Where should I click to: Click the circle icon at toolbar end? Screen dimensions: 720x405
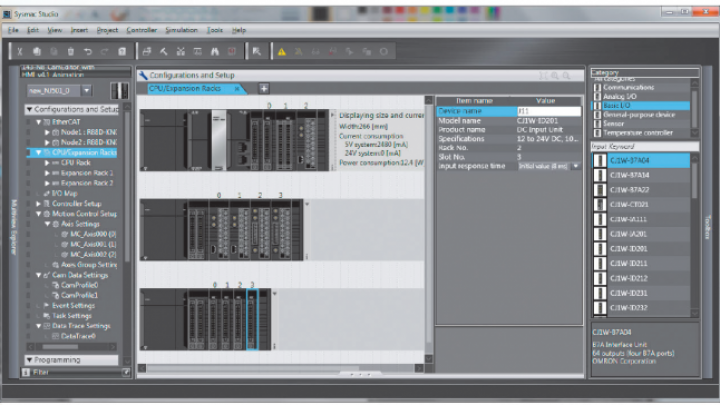tap(384, 51)
